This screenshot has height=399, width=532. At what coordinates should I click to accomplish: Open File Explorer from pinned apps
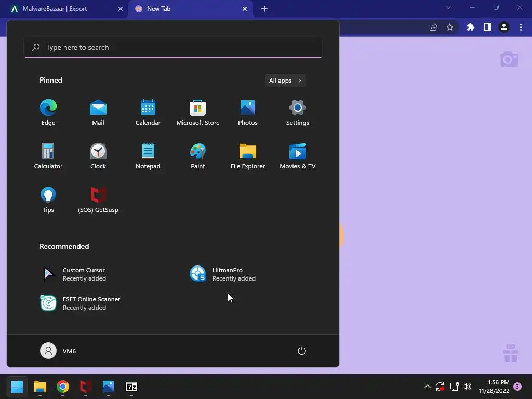click(248, 156)
